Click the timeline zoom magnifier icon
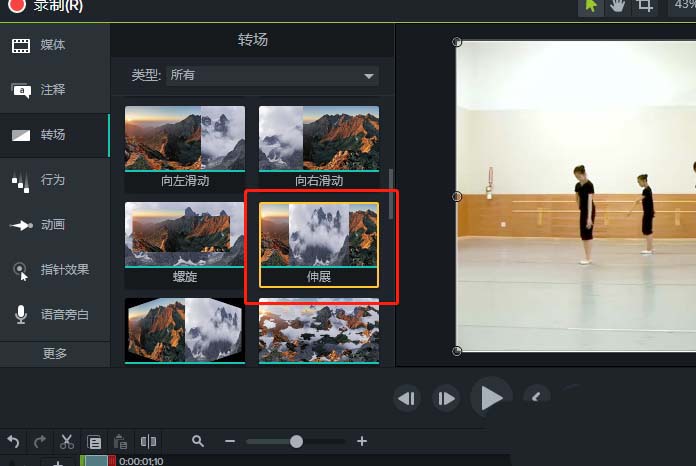This screenshot has width=696, height=466. (198, 441)
